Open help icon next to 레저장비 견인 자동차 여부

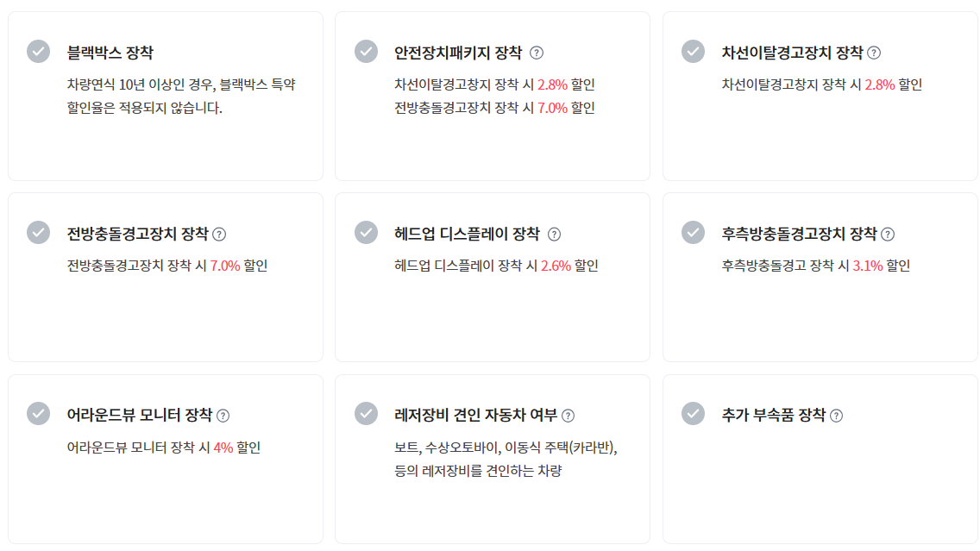(568, 416)
